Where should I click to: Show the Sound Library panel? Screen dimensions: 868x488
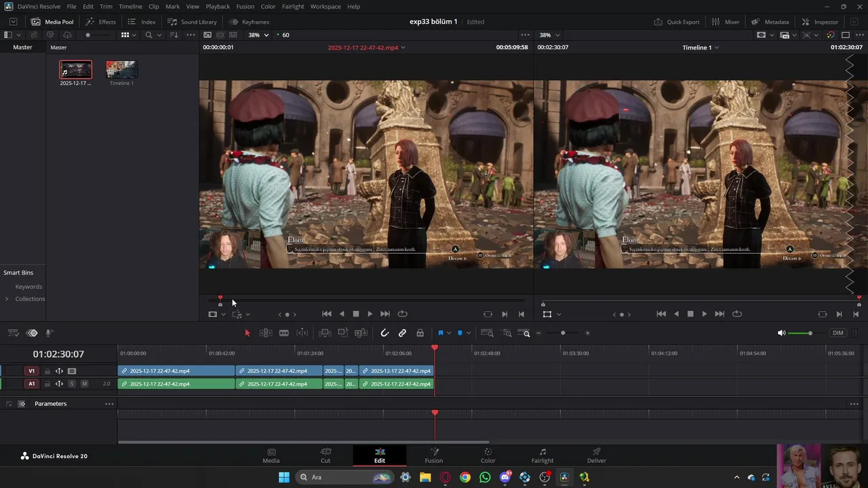tap(192, 22)
